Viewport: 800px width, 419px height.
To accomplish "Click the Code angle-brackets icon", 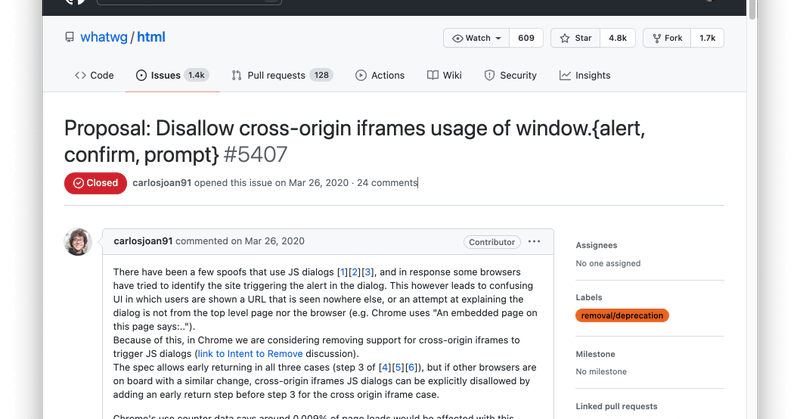I will pyautogui.click(x=80, y=76).
